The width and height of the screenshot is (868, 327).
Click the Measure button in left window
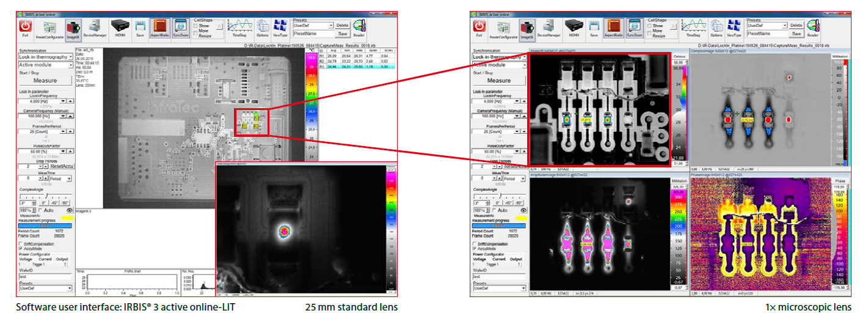pyautogui.click(x=45, y=80)
